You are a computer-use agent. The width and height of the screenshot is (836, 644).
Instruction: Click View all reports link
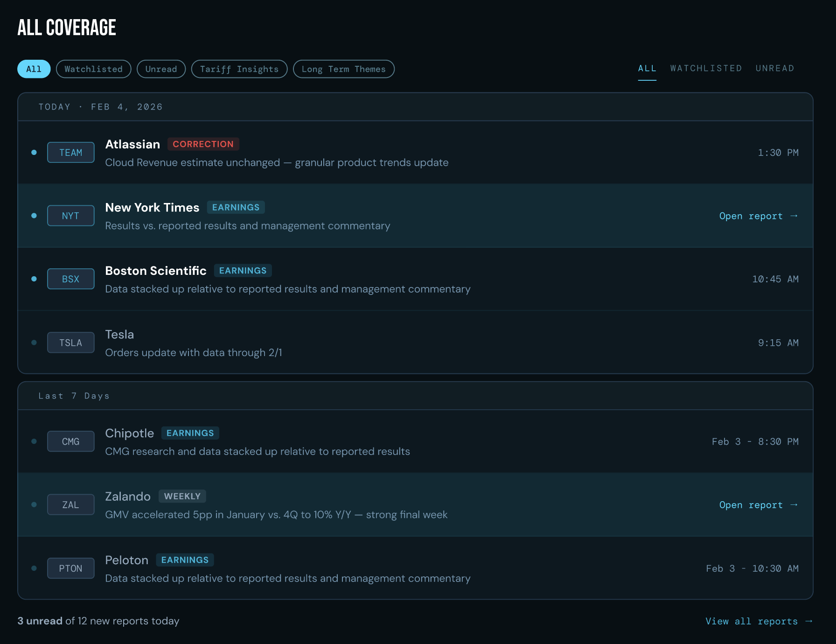point(759,621)
